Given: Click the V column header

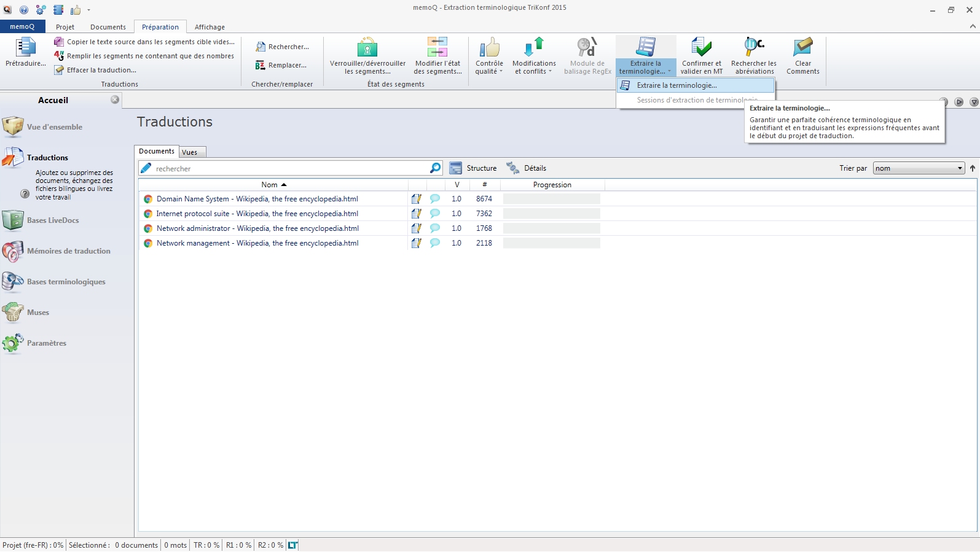Looking at the screenshot, I should (457, 185).
